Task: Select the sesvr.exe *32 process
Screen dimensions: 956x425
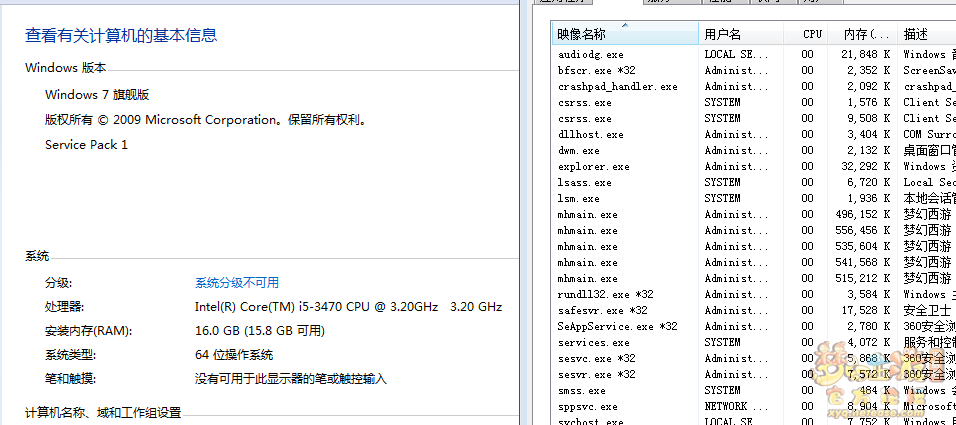Action: [754, 374]
